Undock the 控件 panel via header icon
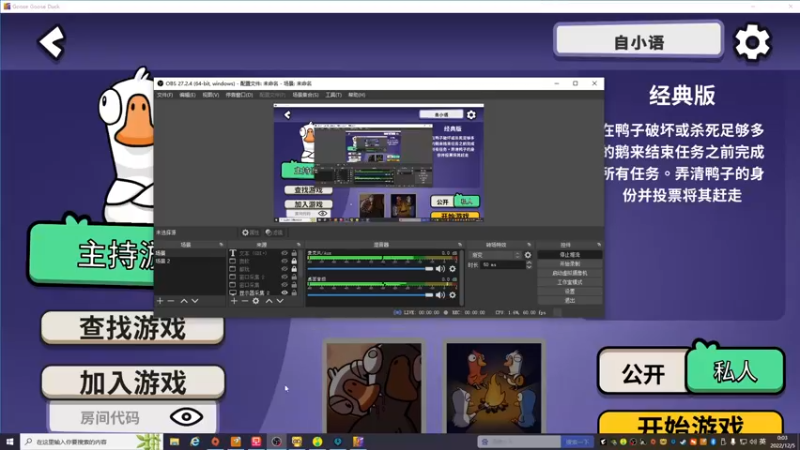The height and width of the screenshot is (450, 800). click(x=598, y=245)
